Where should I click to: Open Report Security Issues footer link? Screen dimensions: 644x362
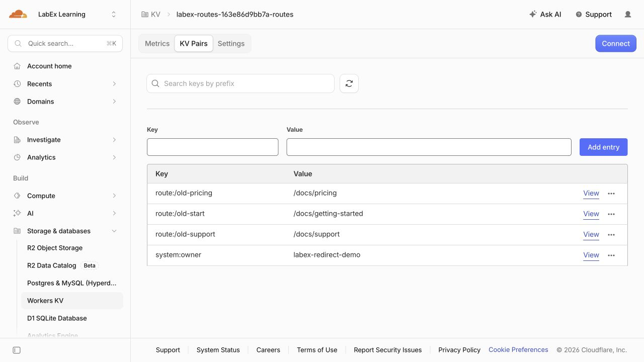pyautogui.click(x=388, y=350)
